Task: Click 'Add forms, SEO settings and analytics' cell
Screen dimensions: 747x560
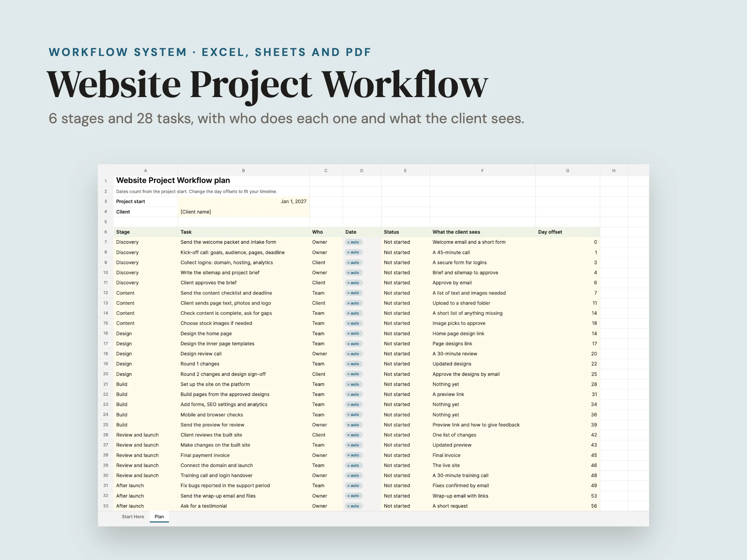Action: 244,404
